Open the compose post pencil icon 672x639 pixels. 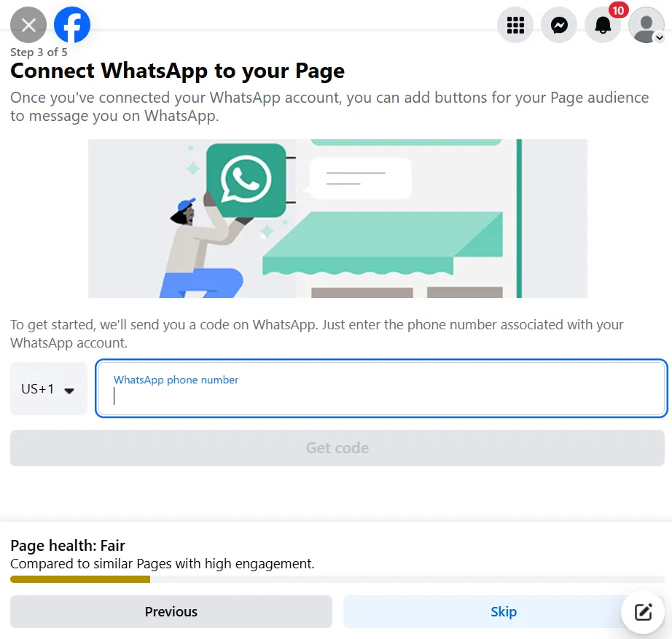point(642,612)
